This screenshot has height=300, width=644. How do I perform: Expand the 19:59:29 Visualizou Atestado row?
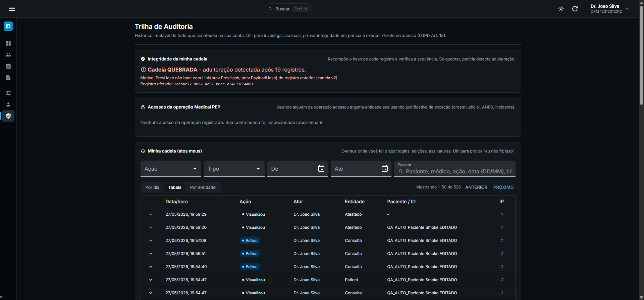(151, 214)
